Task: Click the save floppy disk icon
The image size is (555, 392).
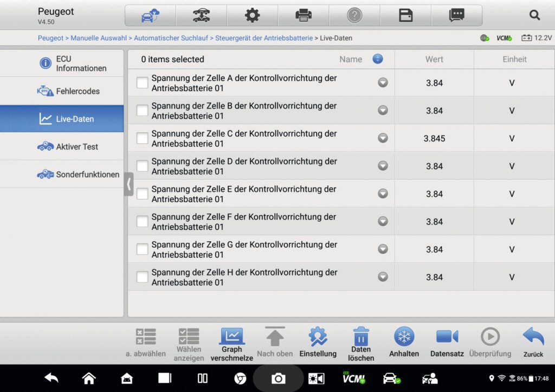Action: pyautogui.click(x=405, y=15)
